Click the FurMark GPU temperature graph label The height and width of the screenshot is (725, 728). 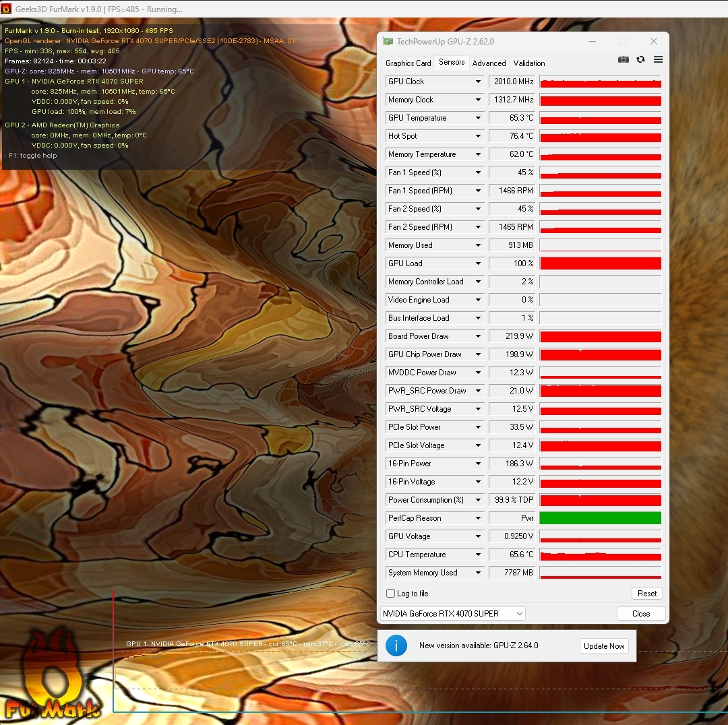point(248,643)
